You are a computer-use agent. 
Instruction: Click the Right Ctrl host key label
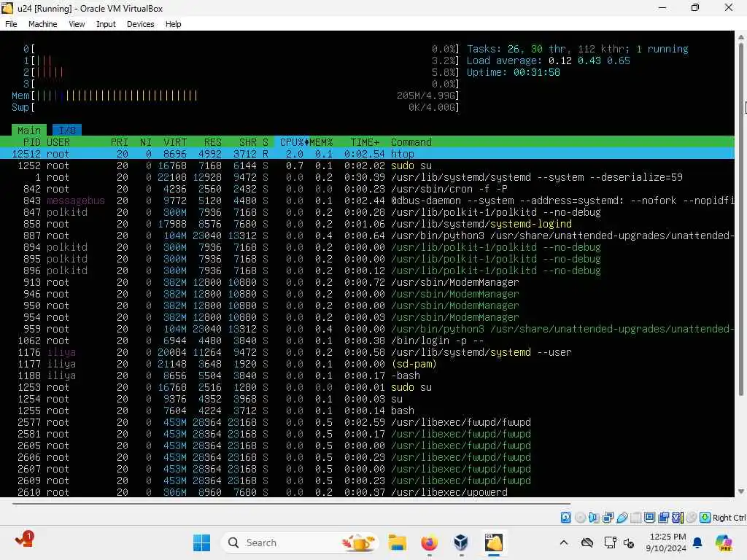[x=729, y=518]
